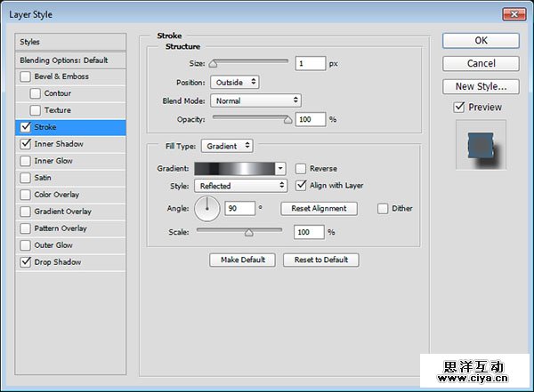Enable the Dither checkbox
This screenshot has width=534, height=392.
click(383, 209)
